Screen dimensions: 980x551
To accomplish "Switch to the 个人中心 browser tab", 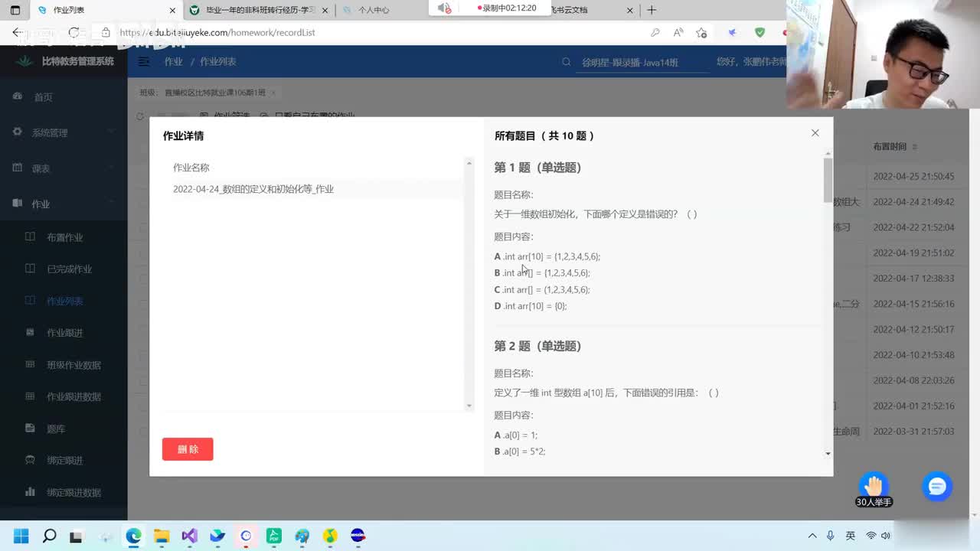I will [374, 10].
